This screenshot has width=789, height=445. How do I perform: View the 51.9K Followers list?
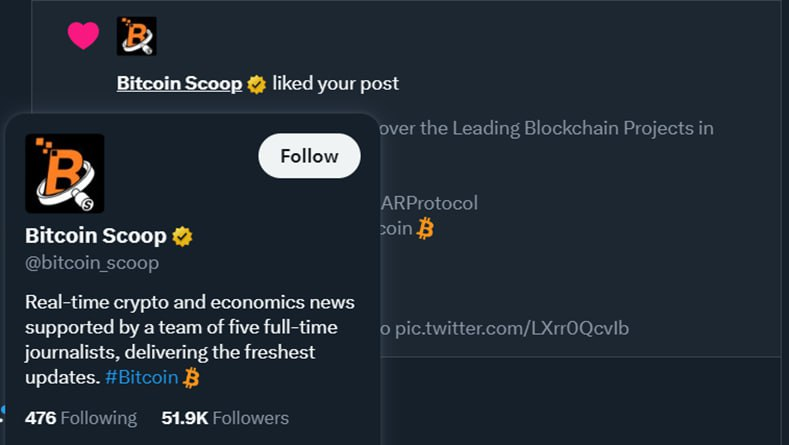[x=225, y=418]
